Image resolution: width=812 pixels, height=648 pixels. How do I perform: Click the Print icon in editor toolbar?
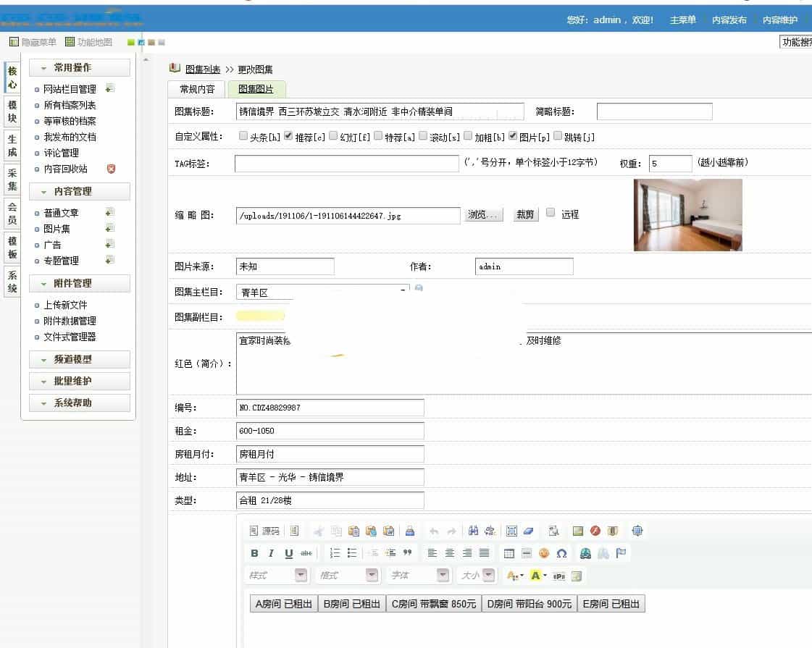(x=410, y=531)
